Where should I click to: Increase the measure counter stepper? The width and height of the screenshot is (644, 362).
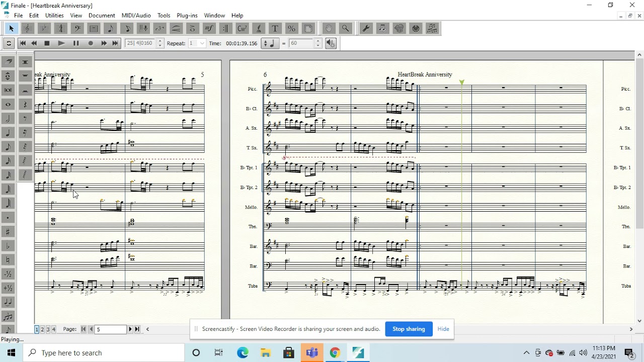[160, 41]
